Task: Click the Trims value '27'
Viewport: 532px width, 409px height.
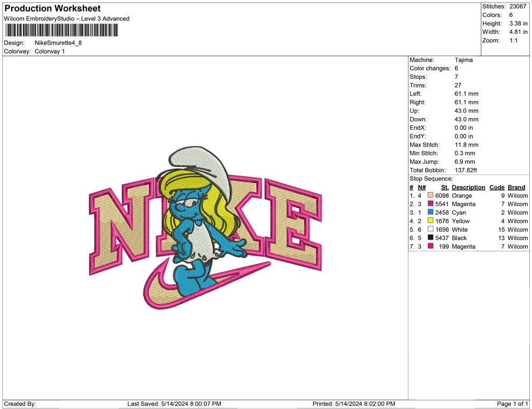Action: 458,85
